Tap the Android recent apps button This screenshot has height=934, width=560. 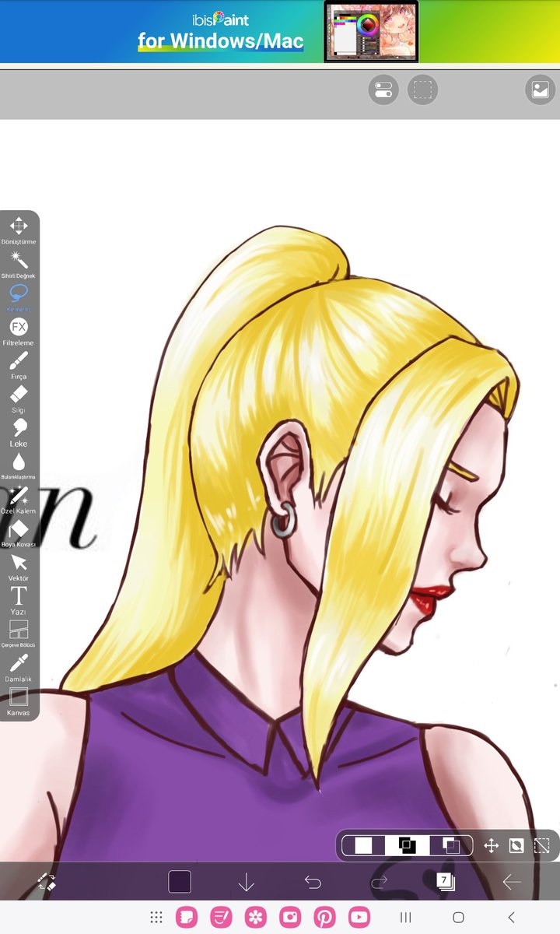405,918
